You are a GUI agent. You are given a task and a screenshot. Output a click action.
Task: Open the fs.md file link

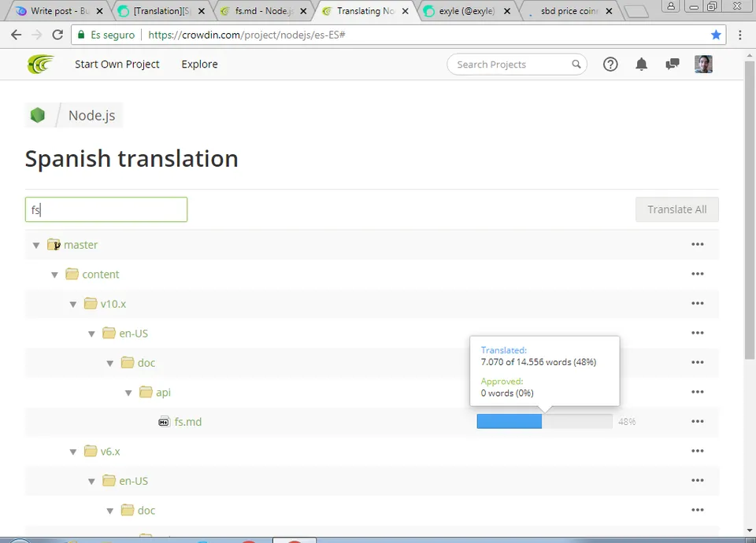coord(188,422)
